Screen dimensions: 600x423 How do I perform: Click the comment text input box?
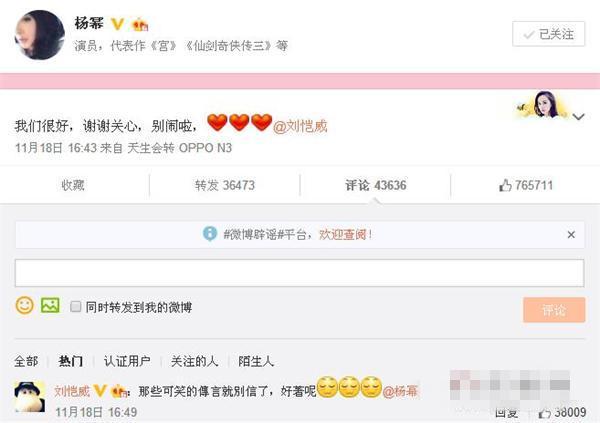click(300, 273)
